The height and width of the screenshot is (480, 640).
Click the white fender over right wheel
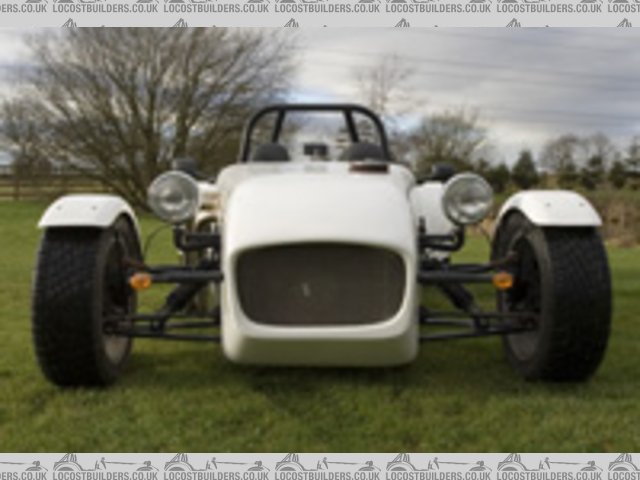(x=550, y=208)
